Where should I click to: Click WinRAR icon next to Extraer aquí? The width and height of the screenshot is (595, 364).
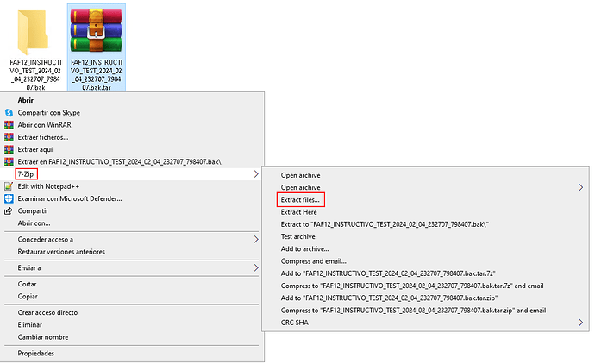pos(9,149)
